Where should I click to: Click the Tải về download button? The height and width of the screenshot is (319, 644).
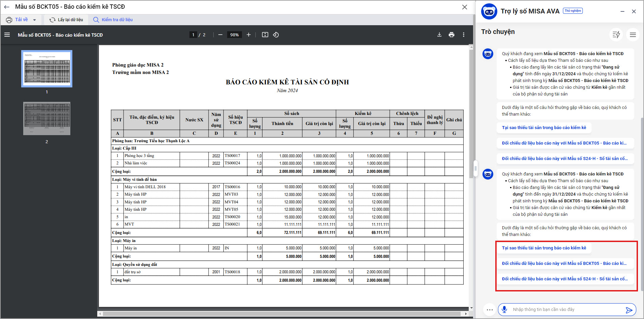pyautogui.click(x=17, y=20)
